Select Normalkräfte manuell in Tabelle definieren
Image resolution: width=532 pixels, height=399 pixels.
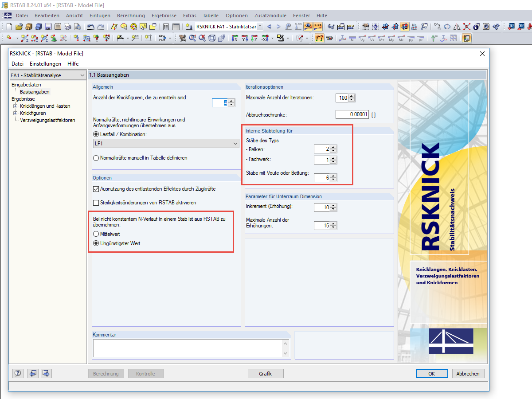96,157
